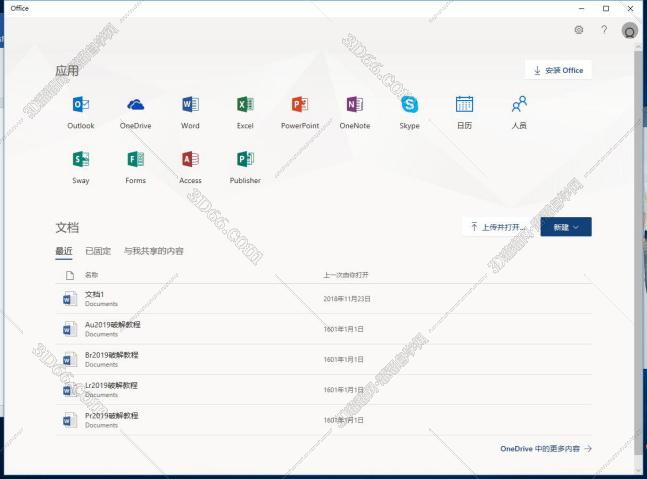Open the Publisher app
Screen dimensions: 647x479
(x=245, y=168)
